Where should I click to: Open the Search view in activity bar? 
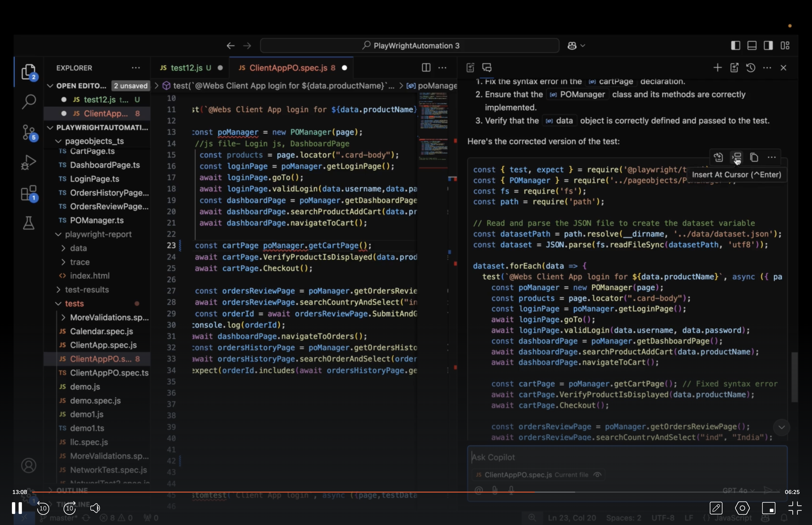pyautogui.click(x=29, y=102)
